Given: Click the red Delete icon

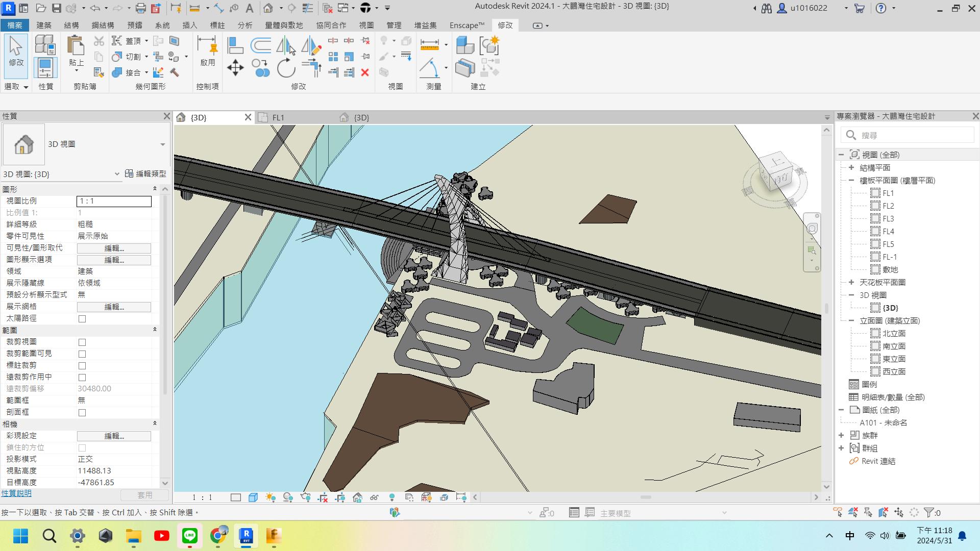Looking at the screenshot, I should click(x=365, y=72).
